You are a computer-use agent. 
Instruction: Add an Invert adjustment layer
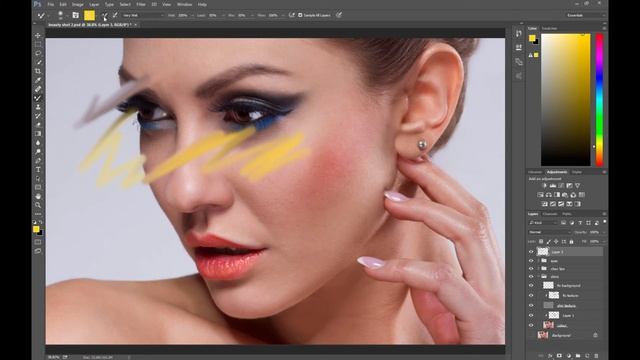544,204
